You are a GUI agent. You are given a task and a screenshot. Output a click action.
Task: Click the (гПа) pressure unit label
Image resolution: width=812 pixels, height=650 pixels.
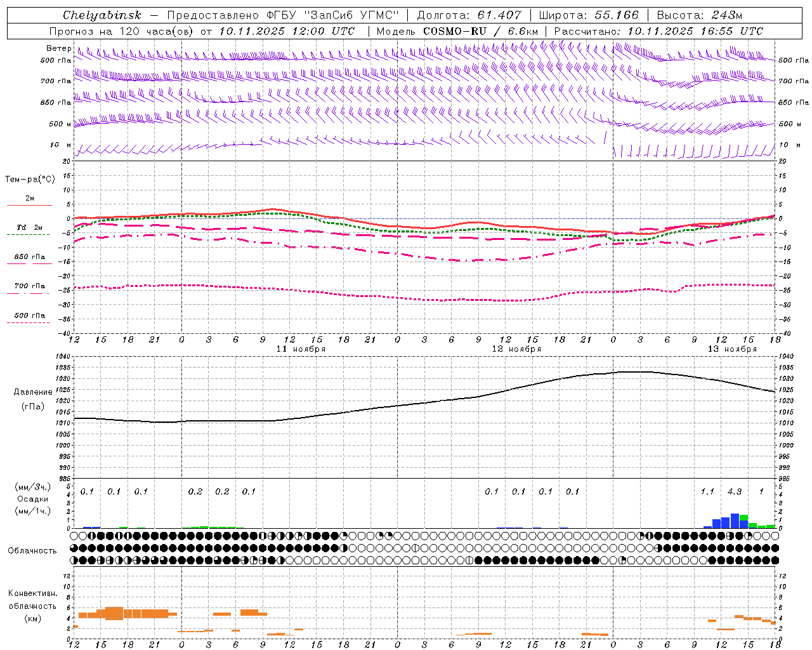(x=33, y=407)
